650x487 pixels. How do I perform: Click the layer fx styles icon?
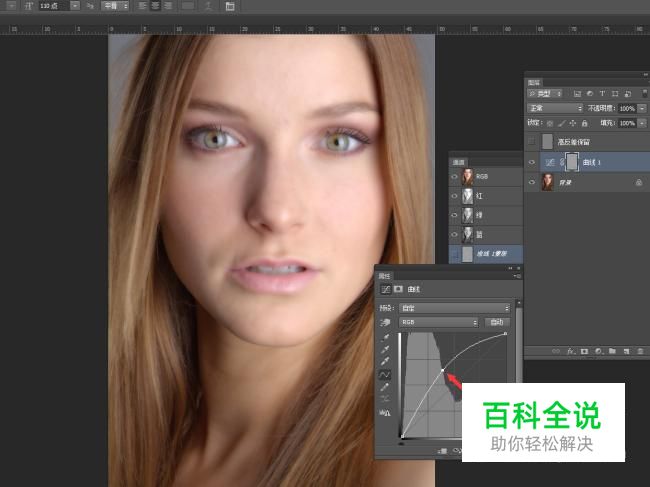[x=570, y=351]
